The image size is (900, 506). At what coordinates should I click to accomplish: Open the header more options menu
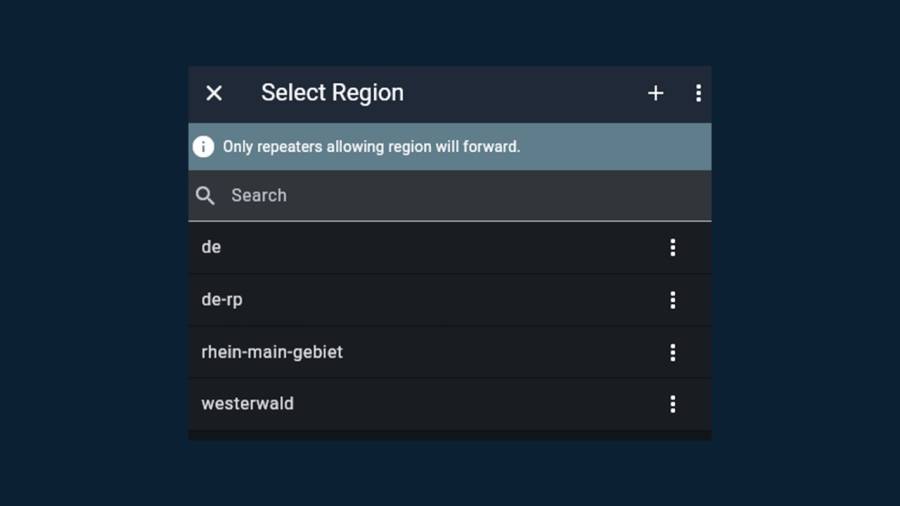coord(698,93)
